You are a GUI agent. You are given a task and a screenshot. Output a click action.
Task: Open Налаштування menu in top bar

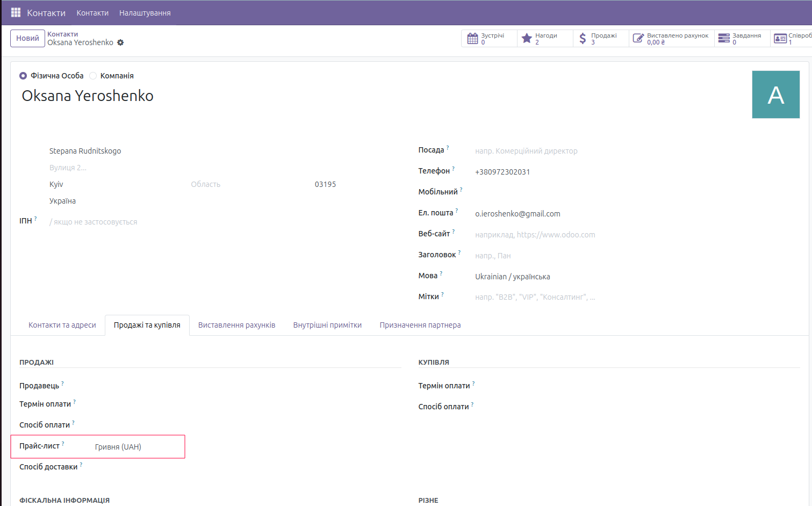(145, 13)
